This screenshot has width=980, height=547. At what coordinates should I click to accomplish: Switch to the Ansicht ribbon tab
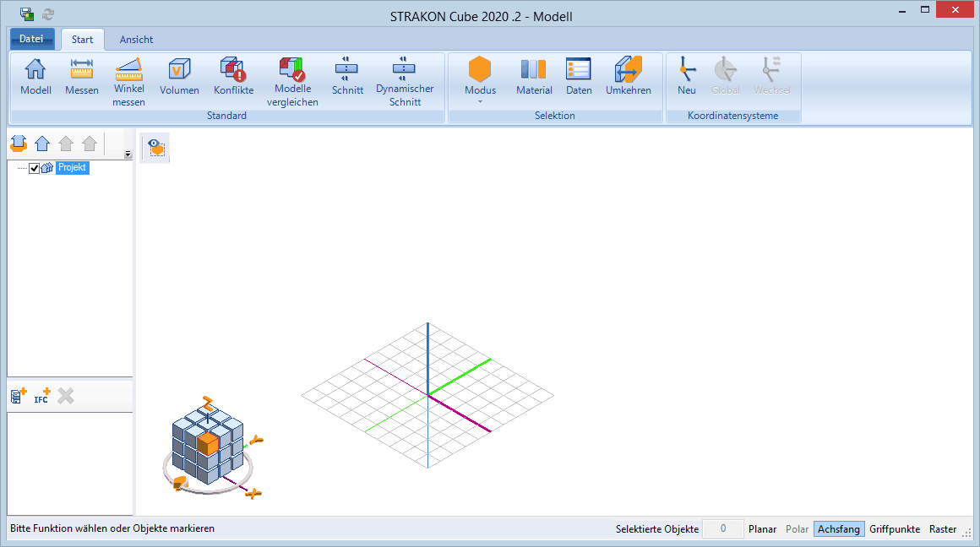click(x=136, y=40)
